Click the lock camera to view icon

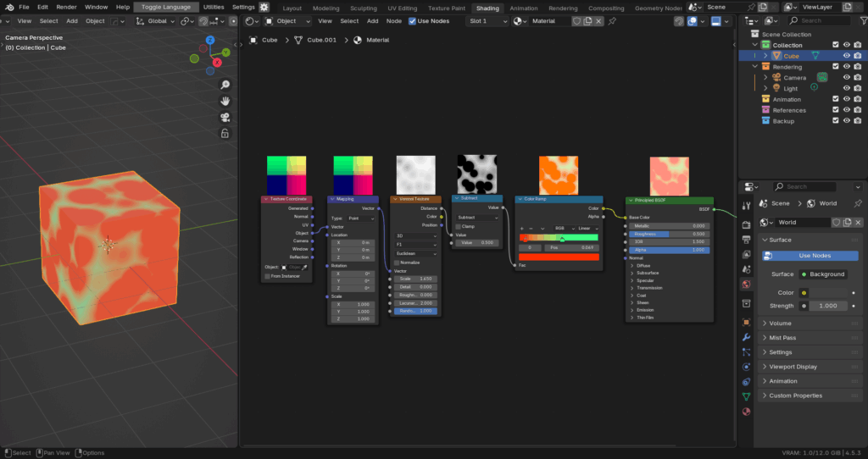coord(225,133)
